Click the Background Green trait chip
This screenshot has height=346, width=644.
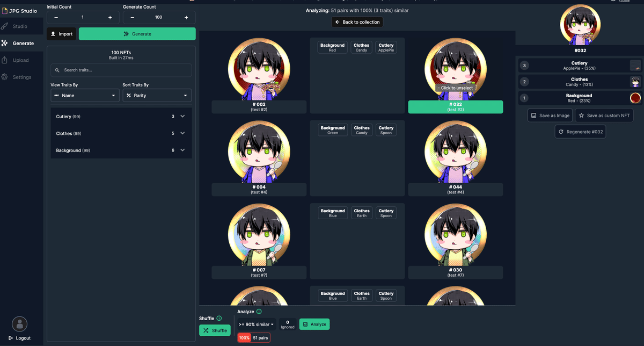(332, 130)
